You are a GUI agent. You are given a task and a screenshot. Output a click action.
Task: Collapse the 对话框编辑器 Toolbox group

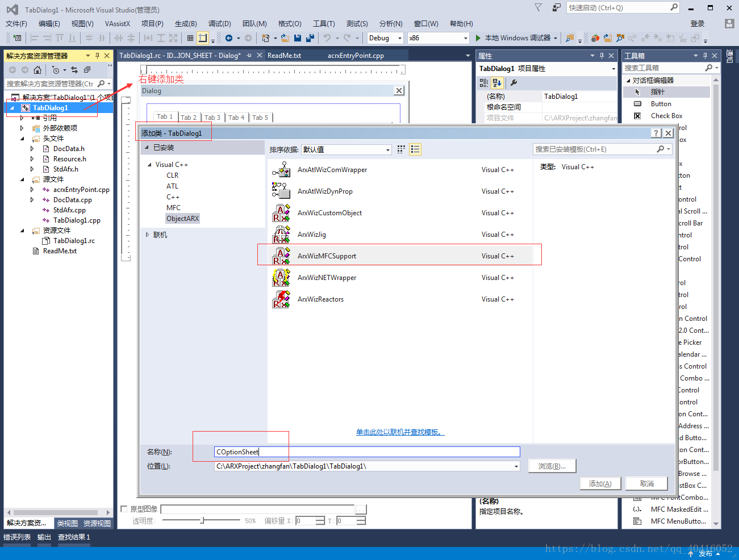point(628,81)
